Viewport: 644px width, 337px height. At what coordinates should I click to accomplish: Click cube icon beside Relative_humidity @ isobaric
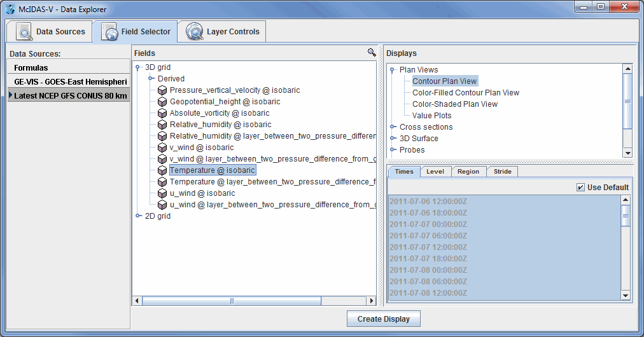coord(162,125)
